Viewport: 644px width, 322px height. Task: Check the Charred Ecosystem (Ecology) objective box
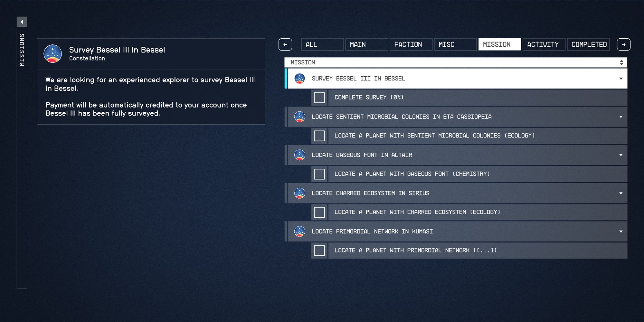click(319, 212)
